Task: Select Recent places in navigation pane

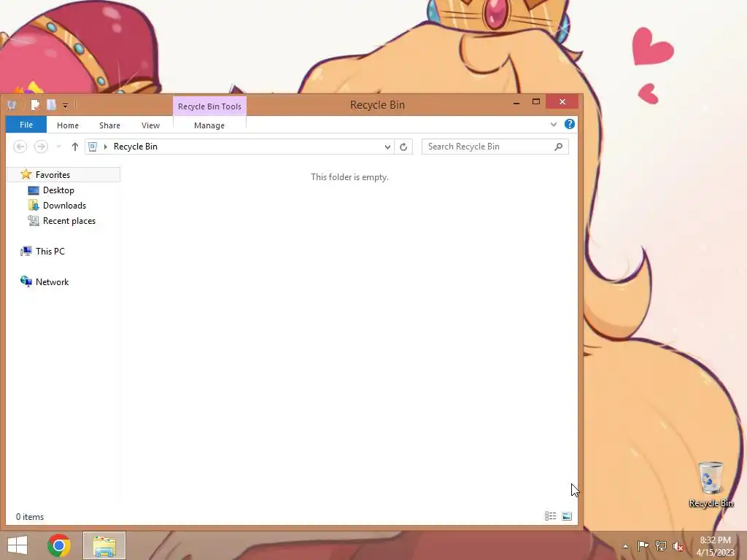Action: coord(69,220)
